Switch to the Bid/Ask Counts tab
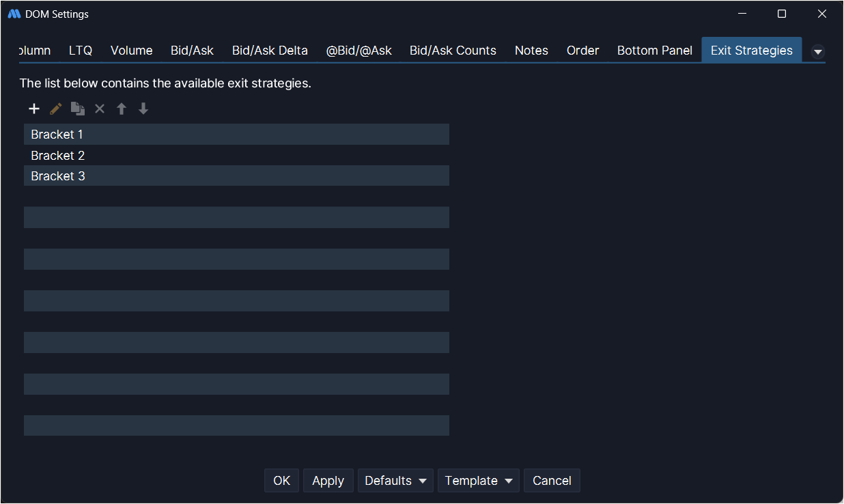844x504 pixels. pyautogui.click(x=453, y=51)
